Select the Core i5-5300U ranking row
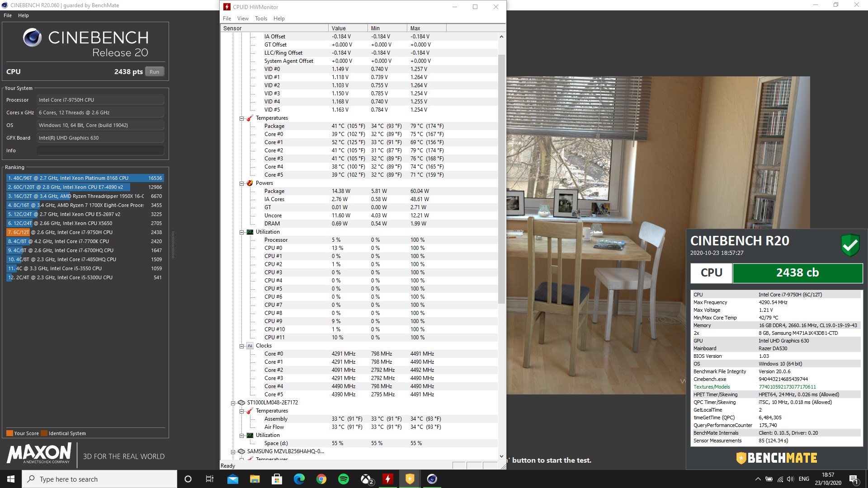 (85, 277)
